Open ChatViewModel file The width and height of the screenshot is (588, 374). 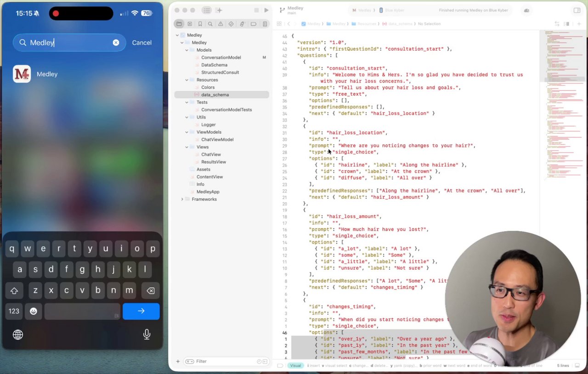click(x=217, y=140)
